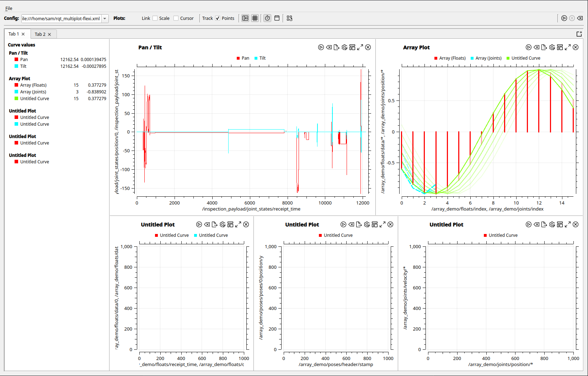Toggle Pan curve in plot legend

click(x=243, y=58)
